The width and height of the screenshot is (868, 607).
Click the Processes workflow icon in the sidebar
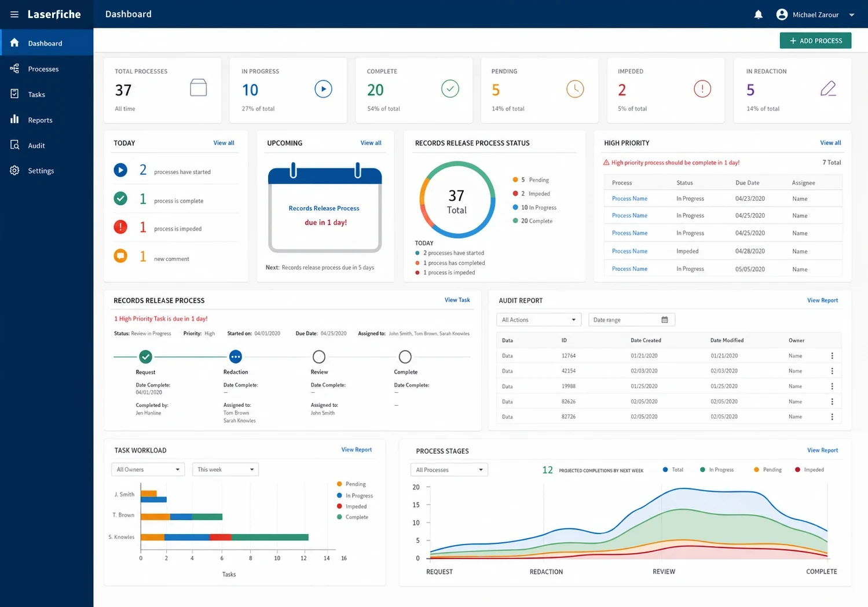tap(14, 68)
